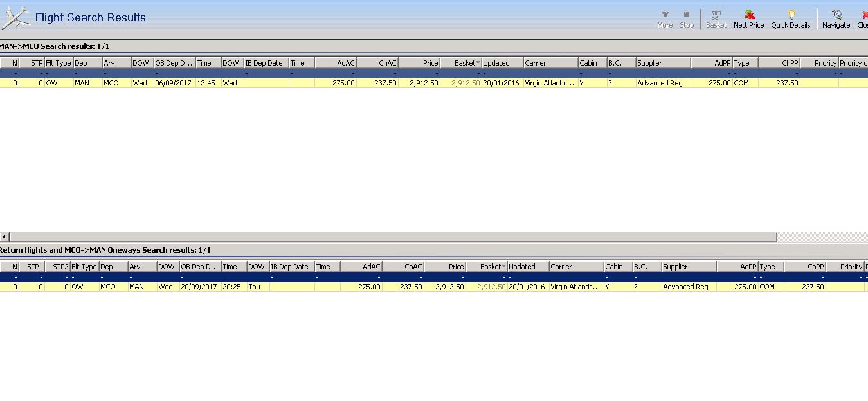868x401 pixels.
Task: Click Supplier header in MAN->MCO table
Action: [x=664, y=63]
